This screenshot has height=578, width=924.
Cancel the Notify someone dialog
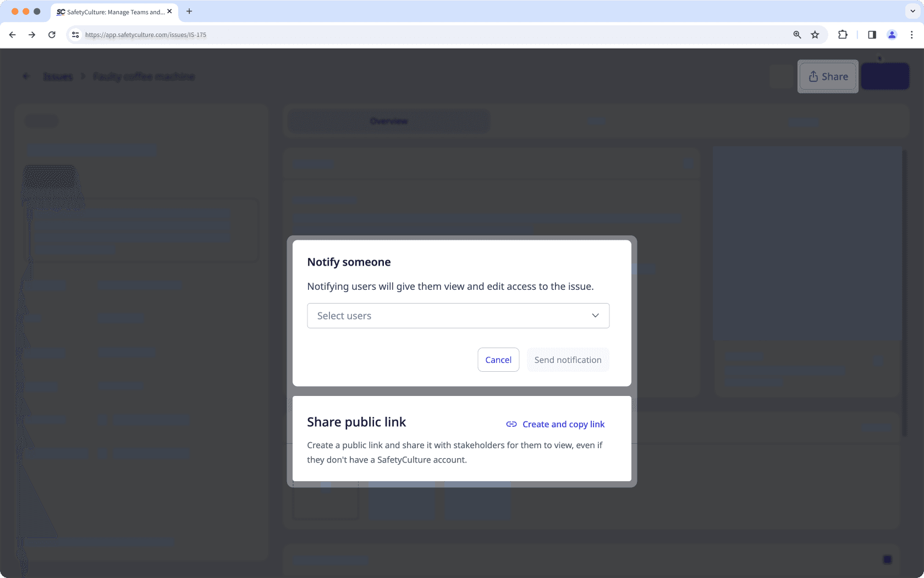pos(498,359)
